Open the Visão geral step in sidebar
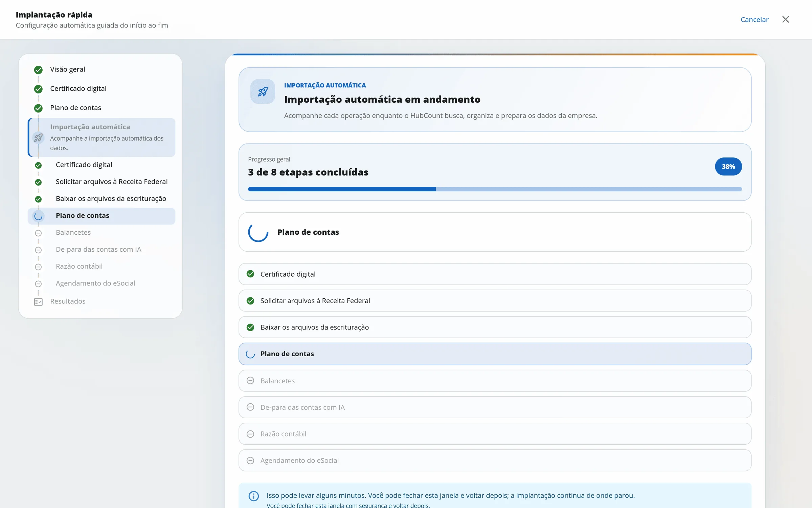812x508 pixels. coord(67,69)
